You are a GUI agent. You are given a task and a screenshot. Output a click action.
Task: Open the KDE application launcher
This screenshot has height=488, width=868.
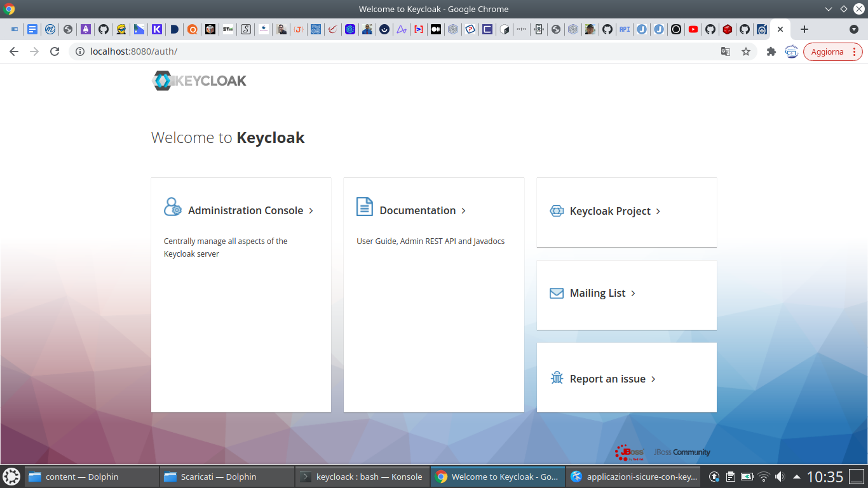pos(11,477)
